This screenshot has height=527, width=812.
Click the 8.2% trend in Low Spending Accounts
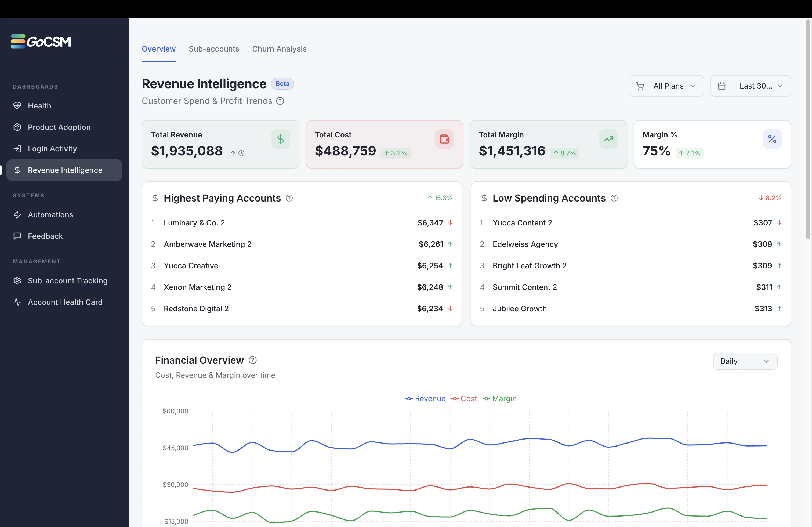pos(770,198)
